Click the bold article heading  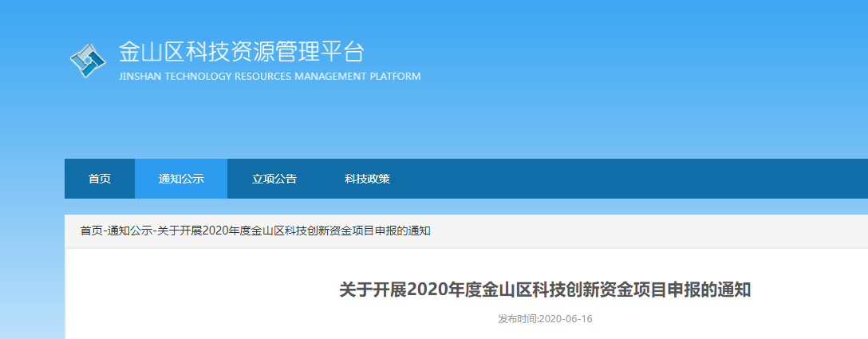point(545,290)
